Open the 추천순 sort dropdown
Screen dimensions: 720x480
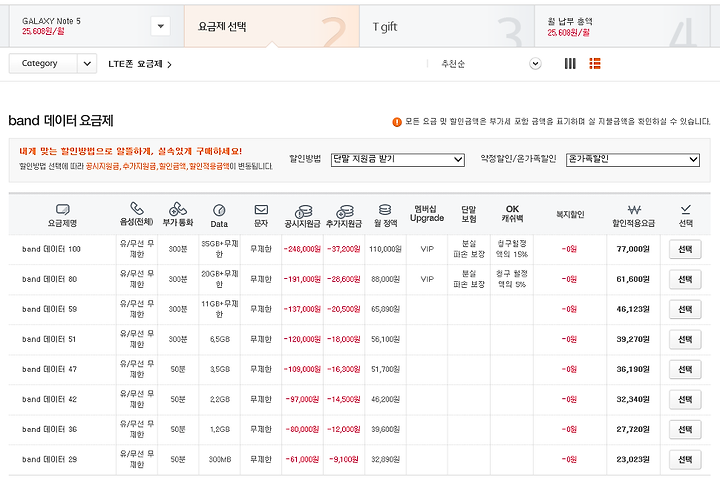pos(535,63)
